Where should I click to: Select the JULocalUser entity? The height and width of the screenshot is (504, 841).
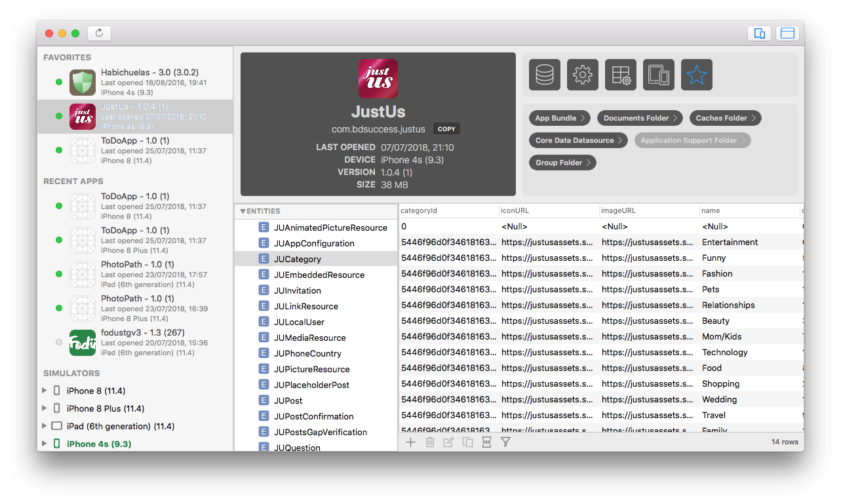pos(299,322)
